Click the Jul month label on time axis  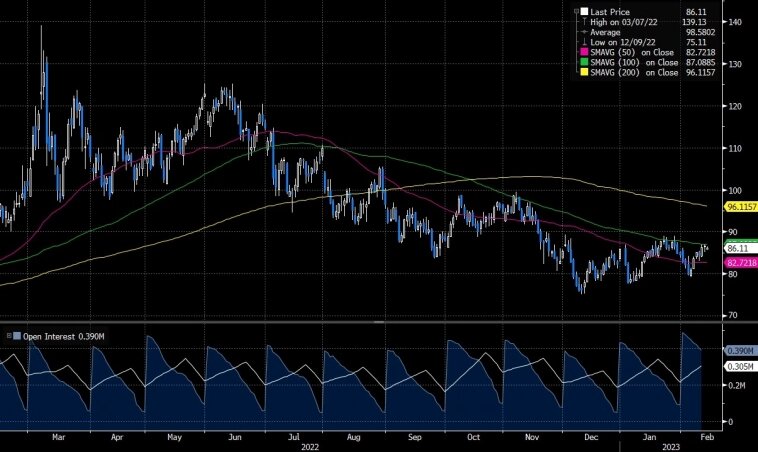pos(293,437)
